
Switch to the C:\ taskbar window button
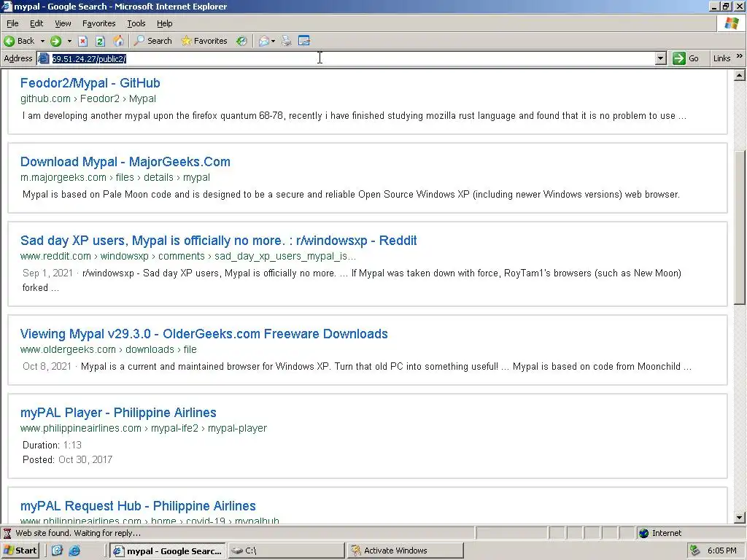click(286, 551)
